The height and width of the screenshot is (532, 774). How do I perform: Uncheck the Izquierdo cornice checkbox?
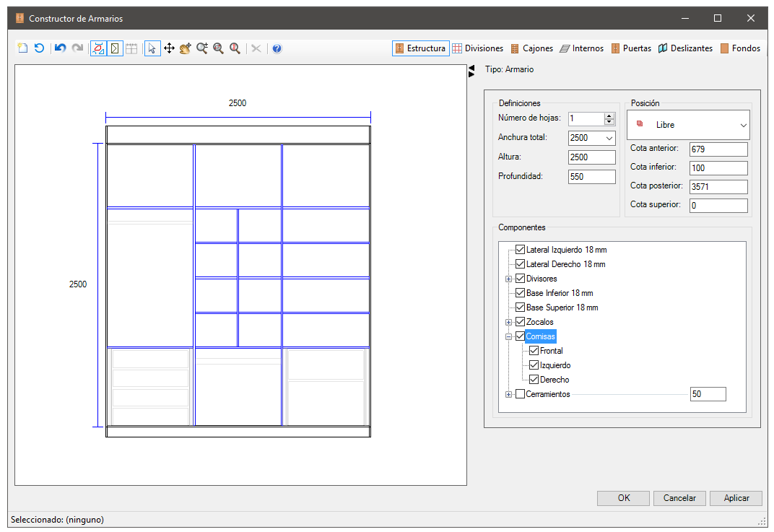[534, 365]
